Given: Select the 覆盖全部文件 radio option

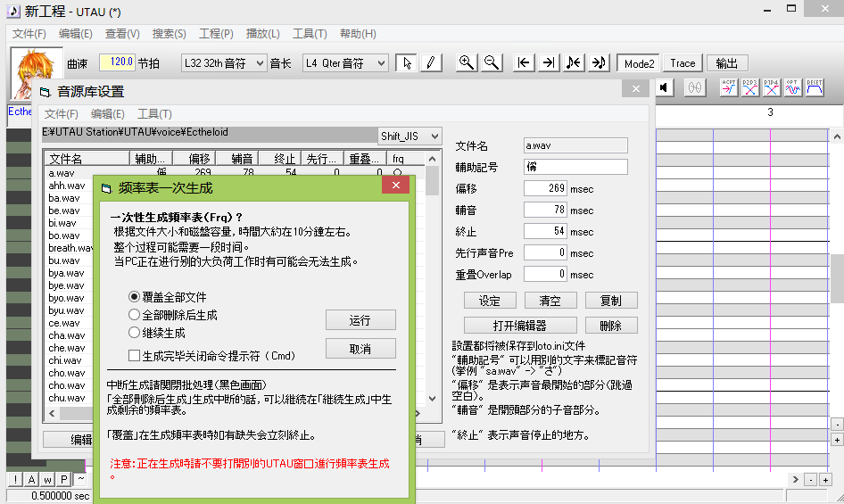Looking at the screenshot, I should pyautogui.click(x=168, y=297).
